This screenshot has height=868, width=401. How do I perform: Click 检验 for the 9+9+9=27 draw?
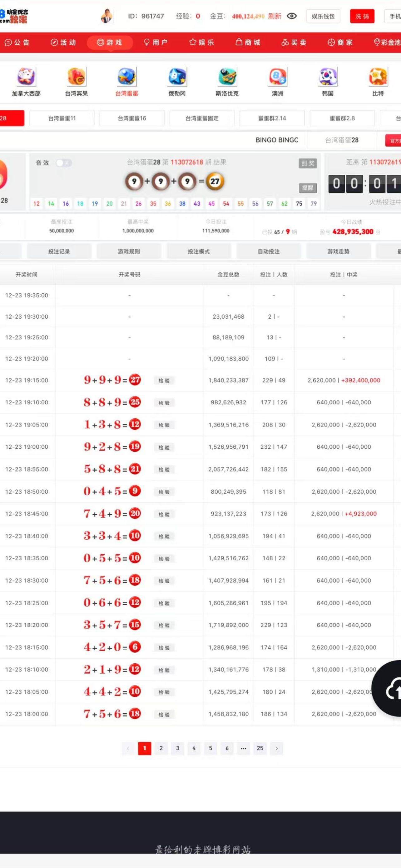[164, 381]
